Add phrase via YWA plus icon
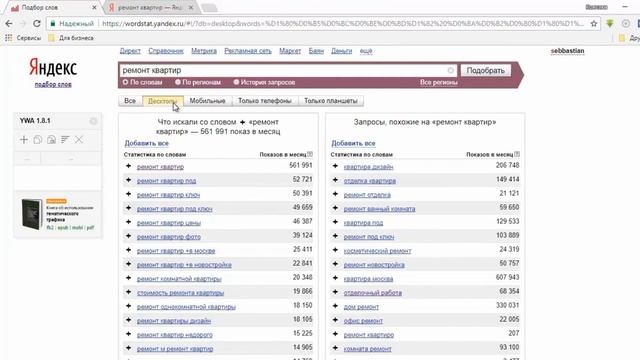The image size is (640, 360). 24,140
